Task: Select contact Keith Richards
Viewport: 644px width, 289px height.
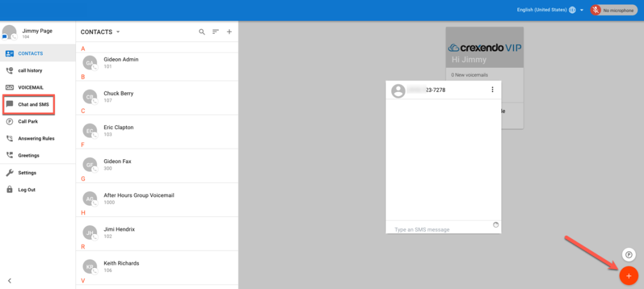Action: (x=157, y=267)
